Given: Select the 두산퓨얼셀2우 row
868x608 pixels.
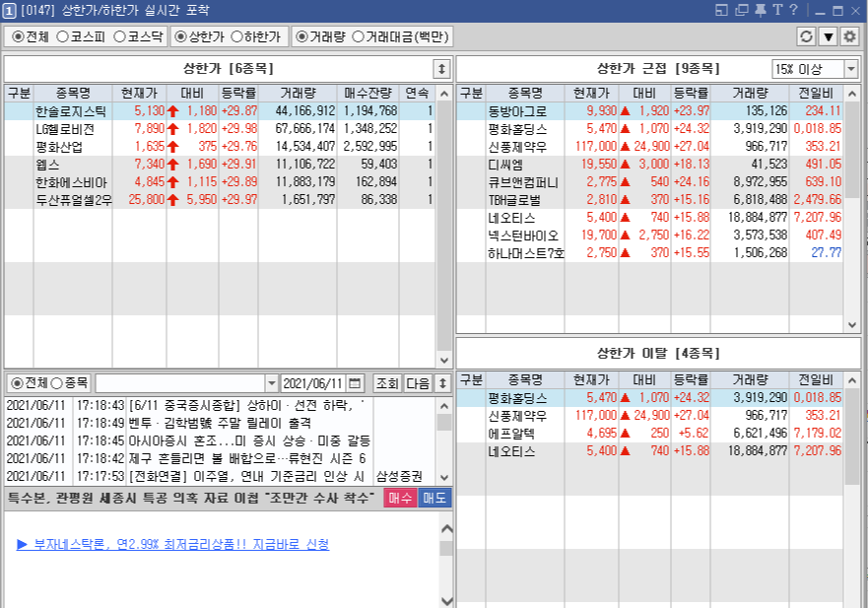Looking at the screenshot, I should (220, 200).
